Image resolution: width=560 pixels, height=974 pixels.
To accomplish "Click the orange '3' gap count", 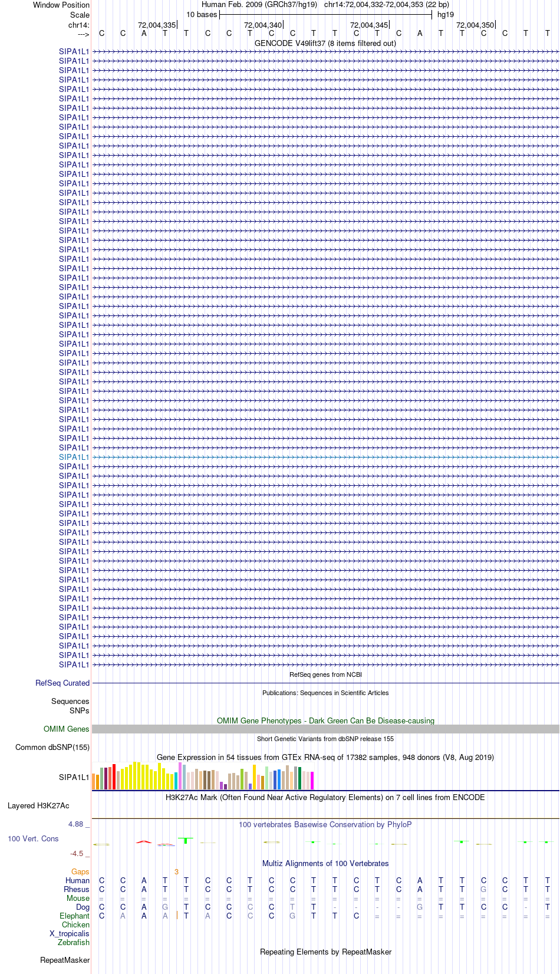I will pos(176,872).
